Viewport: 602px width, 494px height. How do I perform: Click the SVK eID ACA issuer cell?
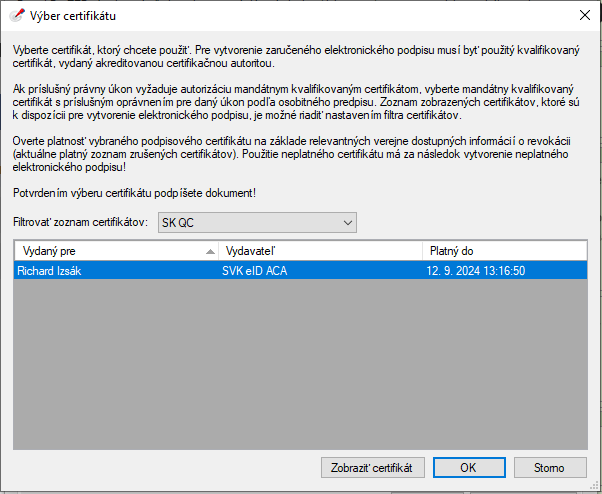point(255,271)
